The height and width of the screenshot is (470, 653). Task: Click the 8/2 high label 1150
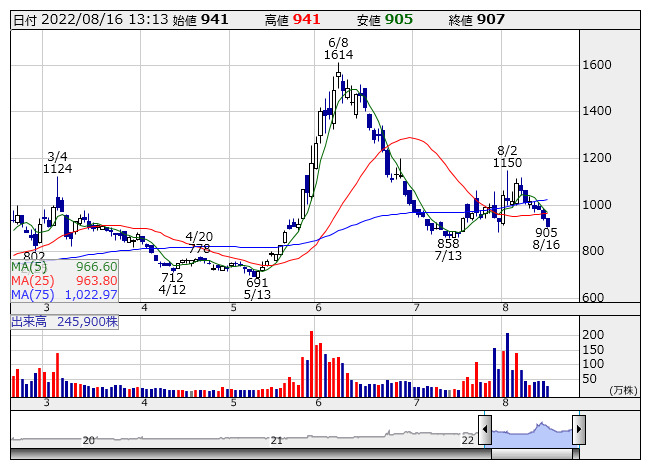507,161
